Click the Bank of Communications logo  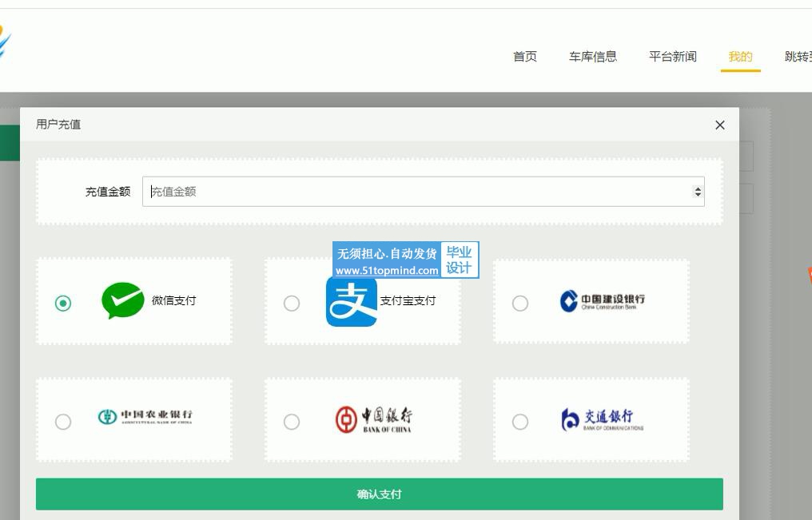point(603,419)
